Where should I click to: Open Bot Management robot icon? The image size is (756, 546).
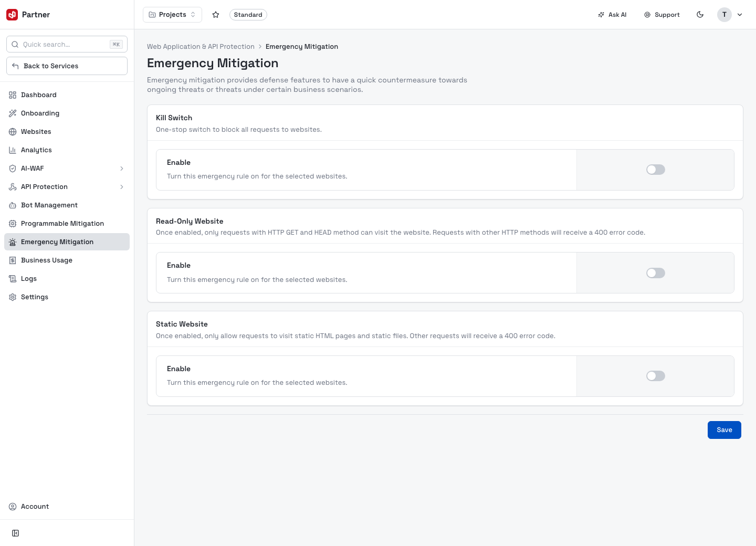pos(13,205)
